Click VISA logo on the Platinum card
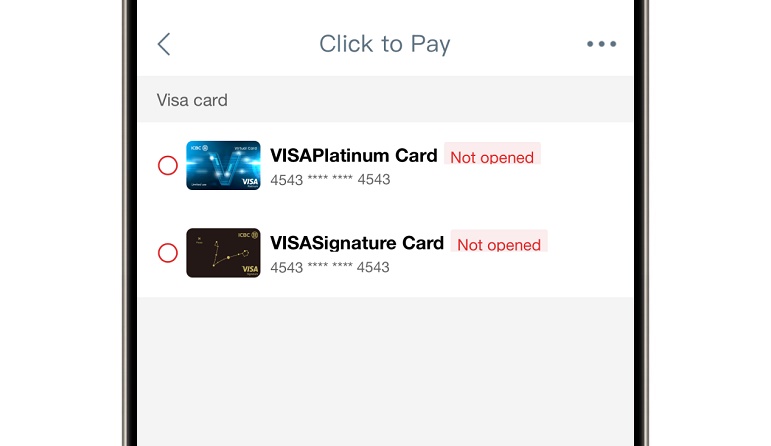771x446 pixels. pyautogui.click(x=248, y=182)
